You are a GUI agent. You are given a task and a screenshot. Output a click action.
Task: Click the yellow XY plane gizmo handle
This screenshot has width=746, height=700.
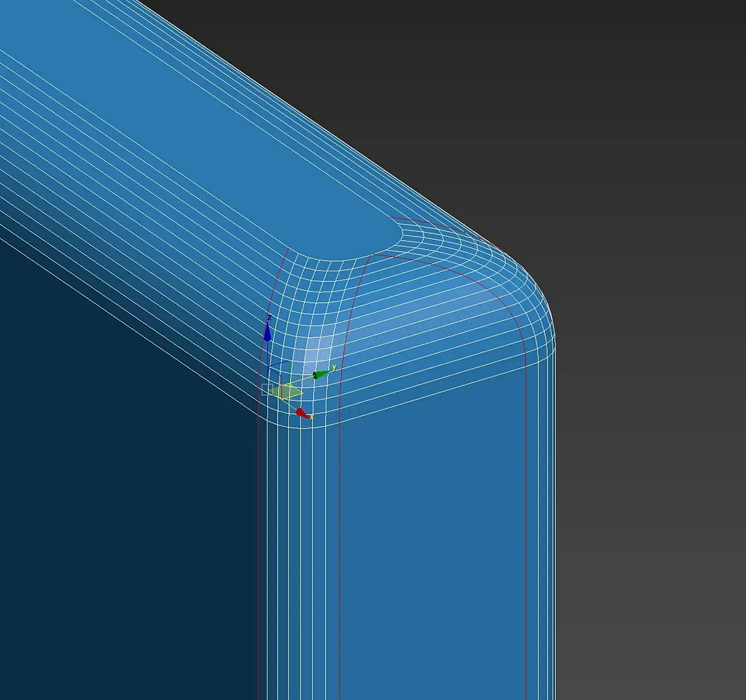point(286,391)
